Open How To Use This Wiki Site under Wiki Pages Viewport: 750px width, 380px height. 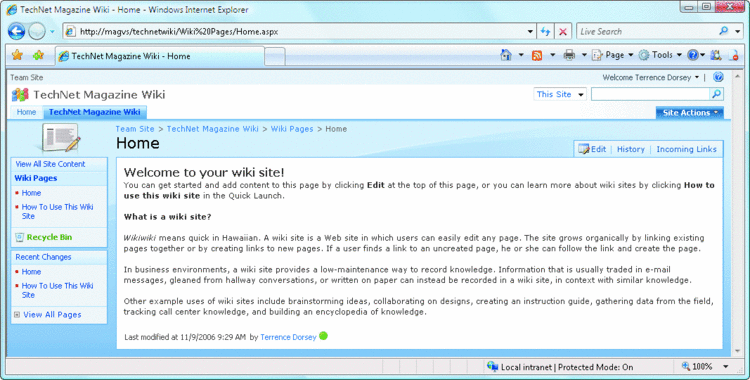57,212
